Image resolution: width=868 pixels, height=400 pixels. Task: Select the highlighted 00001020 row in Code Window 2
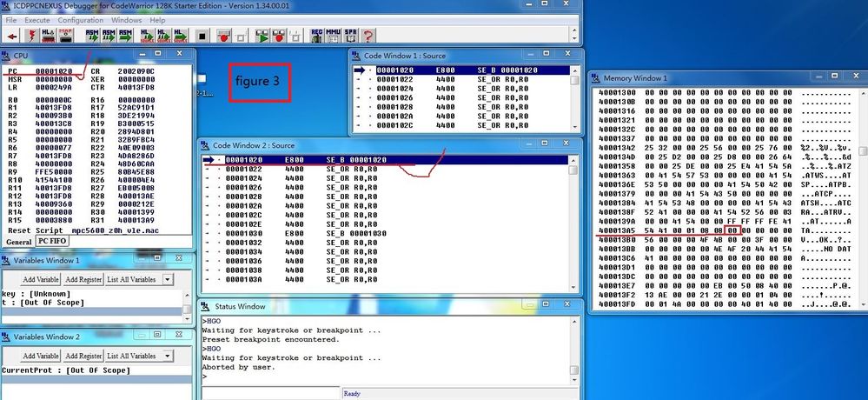[385, 160]
